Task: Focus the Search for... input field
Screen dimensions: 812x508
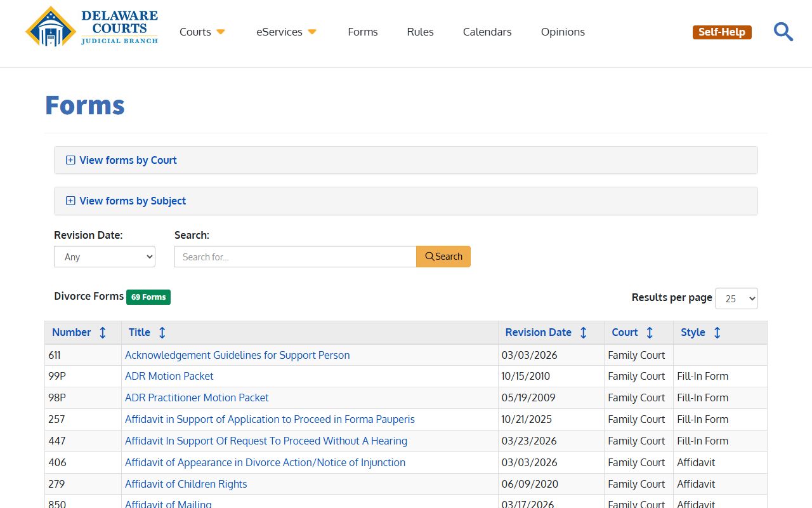Action: click(296, 257)
